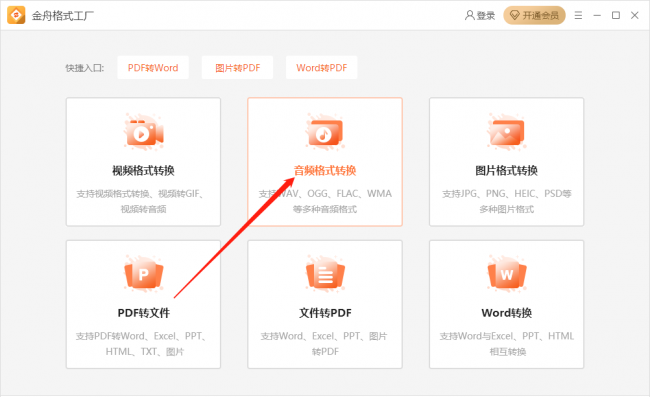Close the 金舟格式工厂 window
The image size is (650, 397).
coord(635,15)
